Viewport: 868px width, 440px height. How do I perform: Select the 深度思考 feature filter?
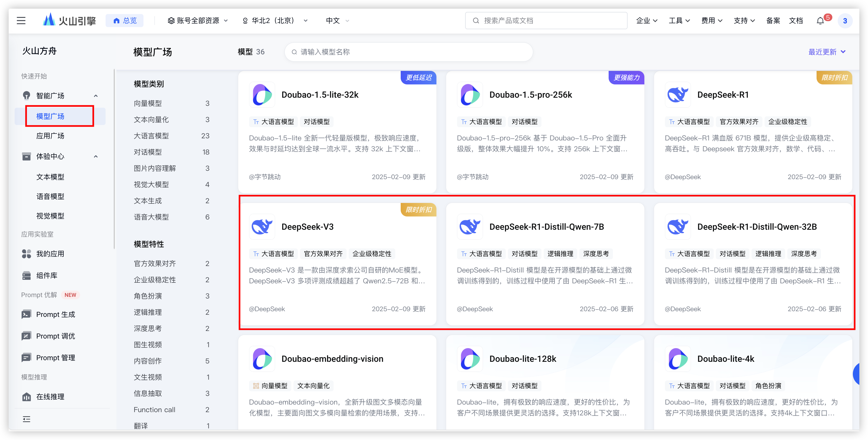148,329
